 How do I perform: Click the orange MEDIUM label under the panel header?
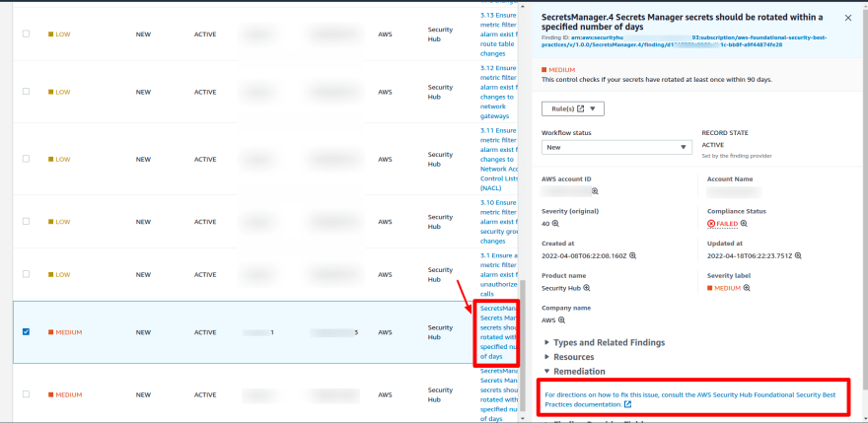[558, 70]
